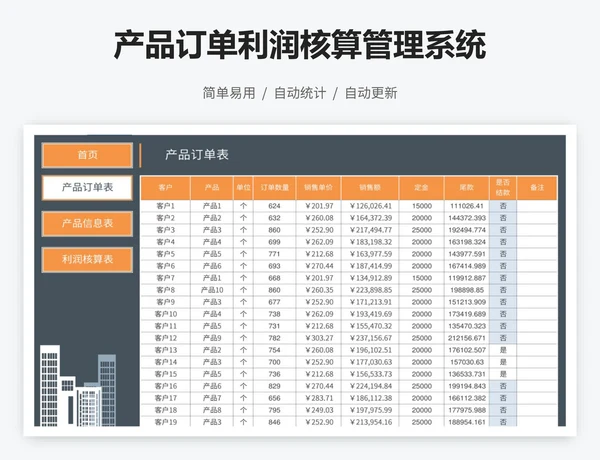Click the cell 客户11
The height and width of the screenshot is (460, 600).
[165, 326]
